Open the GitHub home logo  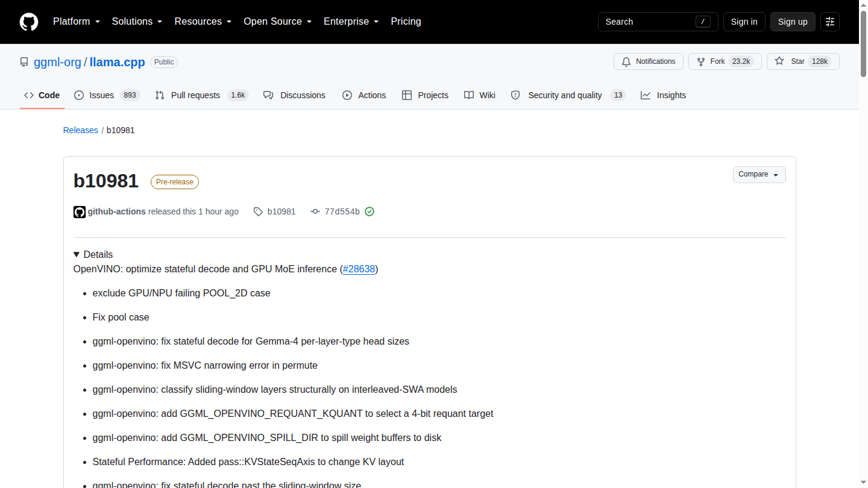click(x=29, y=22)
